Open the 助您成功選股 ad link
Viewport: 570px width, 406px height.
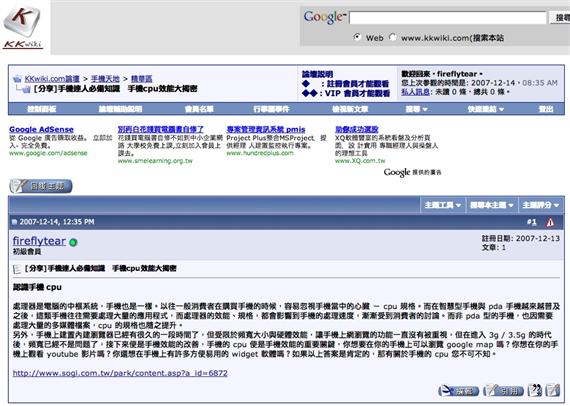click(x=357, y=129)
